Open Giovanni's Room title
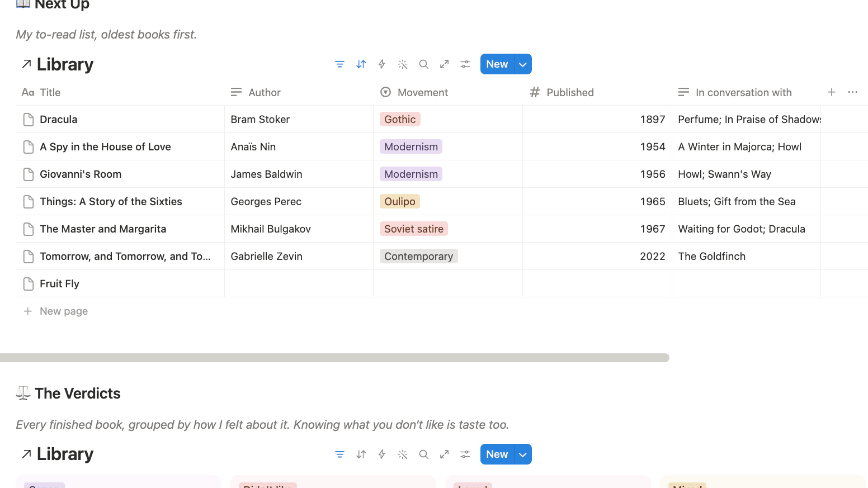This screenshot has height=488, width=868. click(81, 174)
